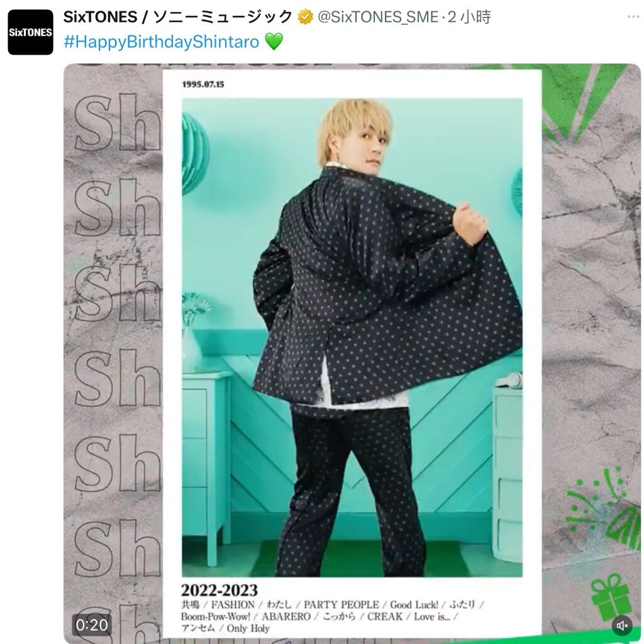Click the gold verified badge
The height and width of the screenshot is (644, 644).
pyautogui.click(x=305, y=17)
